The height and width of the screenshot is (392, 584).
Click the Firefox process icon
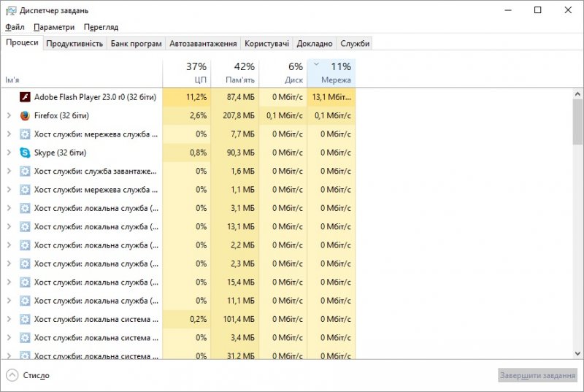[x=25, y=116]
